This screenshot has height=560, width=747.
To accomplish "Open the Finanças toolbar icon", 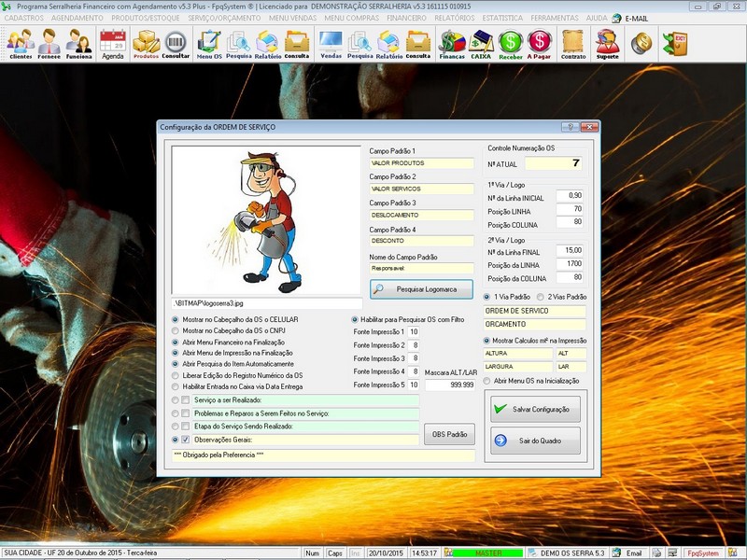I will 452,43.
